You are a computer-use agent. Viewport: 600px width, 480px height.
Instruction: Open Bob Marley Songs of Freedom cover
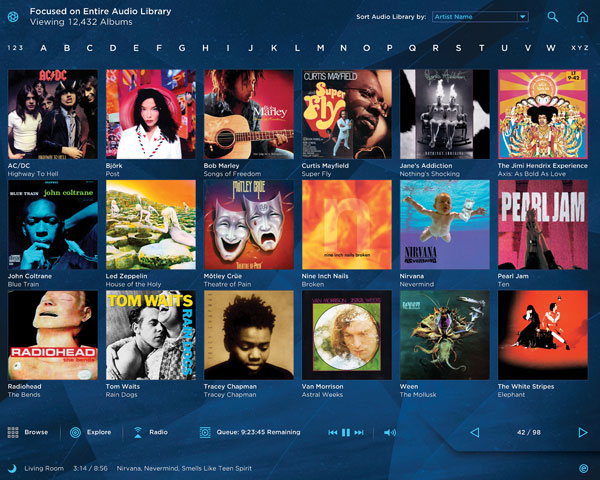pyautogui.click(x=249, y=114)
